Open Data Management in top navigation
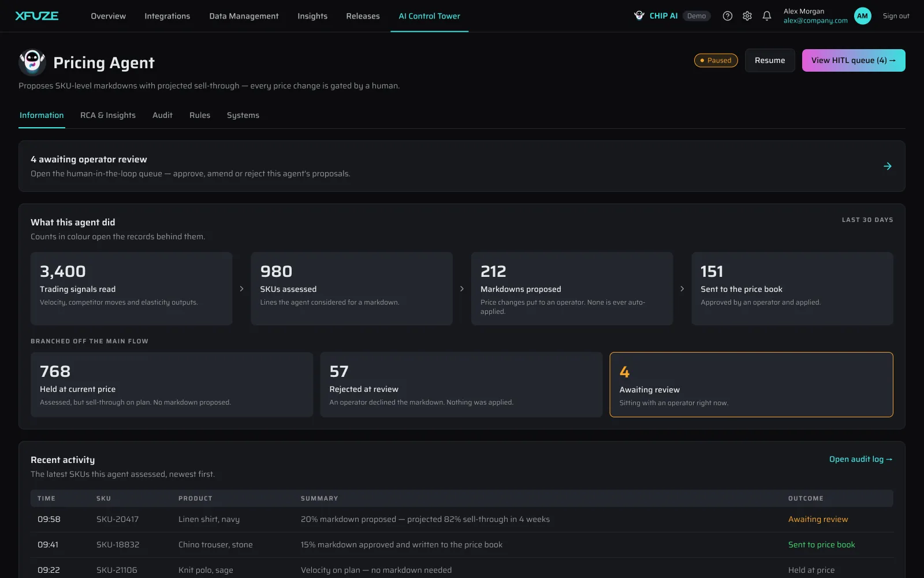This screenshot has width=924, height=578. 244,16
